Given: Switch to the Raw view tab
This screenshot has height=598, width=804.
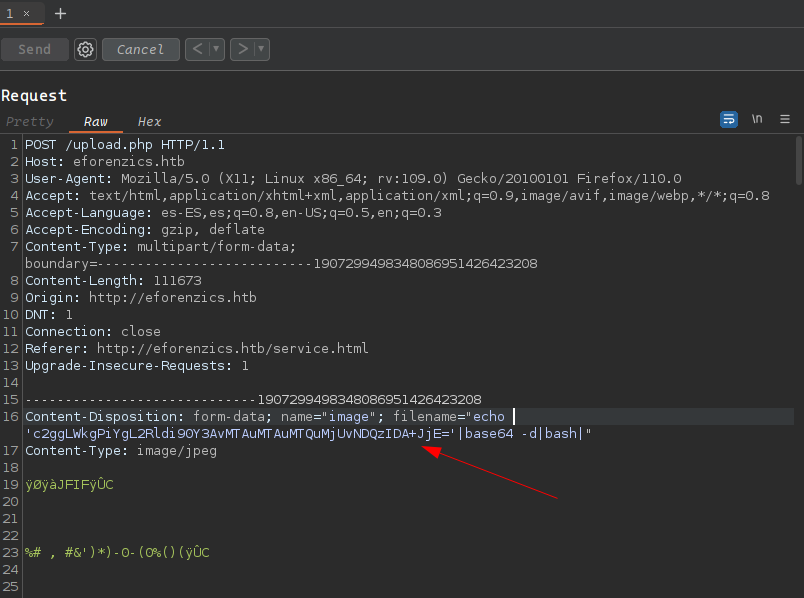Looking at the screenshot, I should [95, 122].
